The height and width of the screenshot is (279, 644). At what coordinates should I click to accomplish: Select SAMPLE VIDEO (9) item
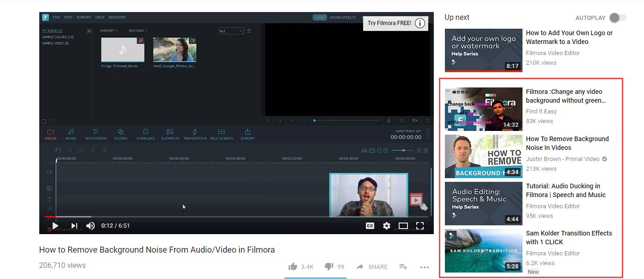pos(55,43)
